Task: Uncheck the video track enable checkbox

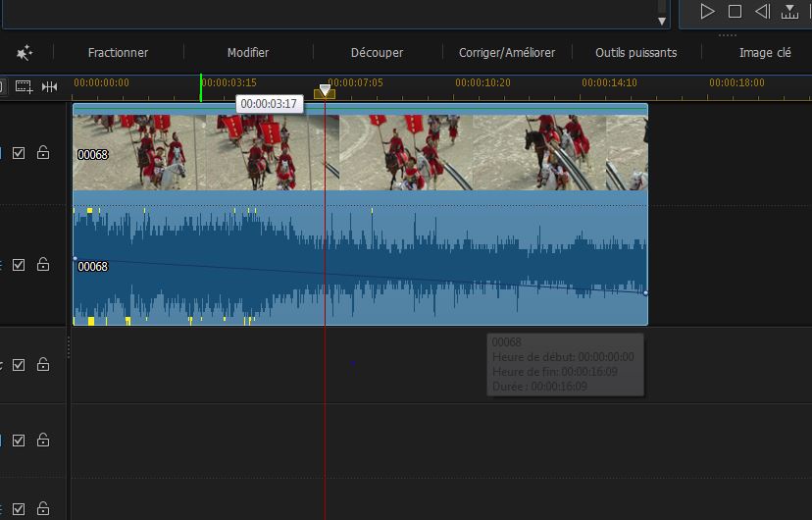Action: click(19, 153)
